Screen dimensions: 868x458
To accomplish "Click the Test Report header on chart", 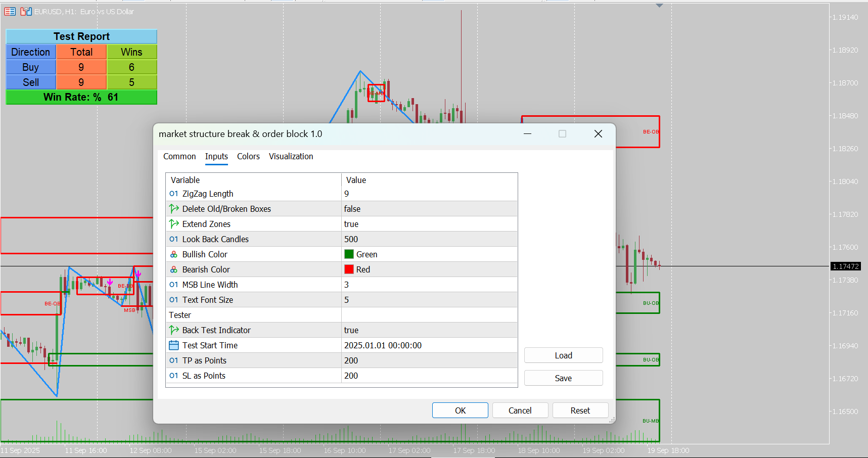I will 81,36.
